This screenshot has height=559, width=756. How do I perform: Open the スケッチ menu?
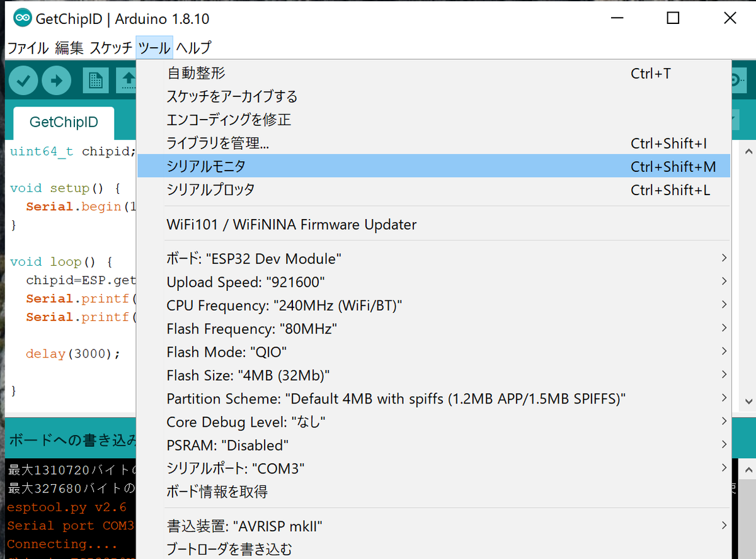111,47
